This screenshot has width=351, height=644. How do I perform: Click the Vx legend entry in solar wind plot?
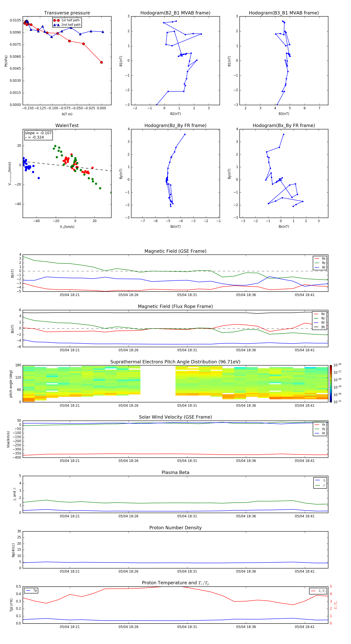tap(320, 424)
